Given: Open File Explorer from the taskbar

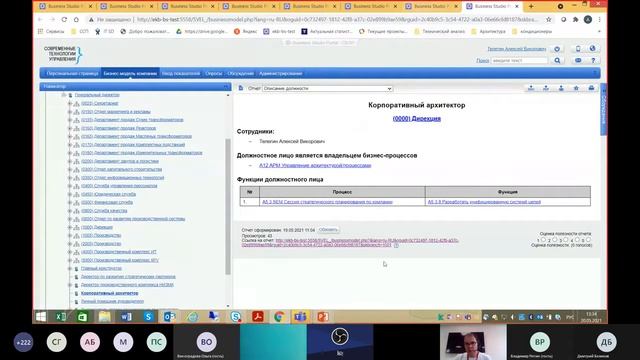Looking at the screenshot, I should coord(104,317).
